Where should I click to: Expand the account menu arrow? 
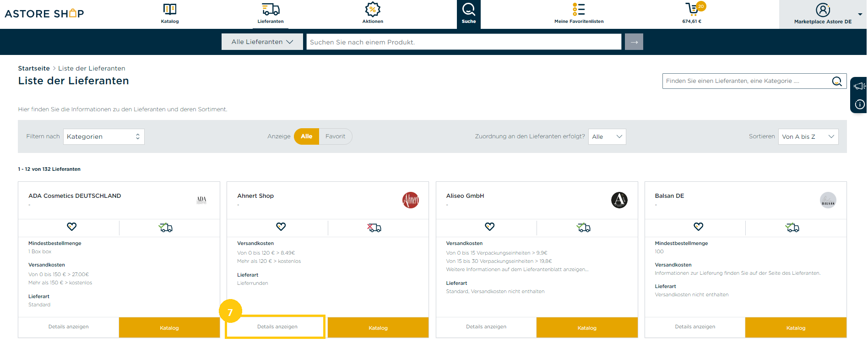[860, 14]
